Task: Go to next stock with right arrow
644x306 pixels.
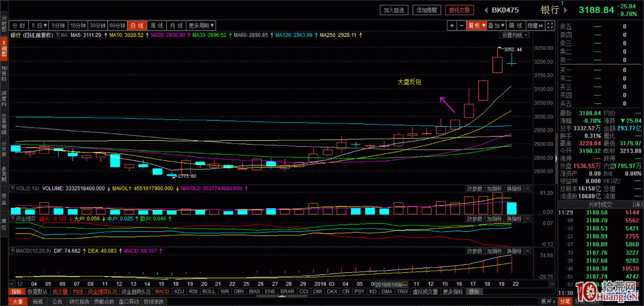Action: point(565,10)
